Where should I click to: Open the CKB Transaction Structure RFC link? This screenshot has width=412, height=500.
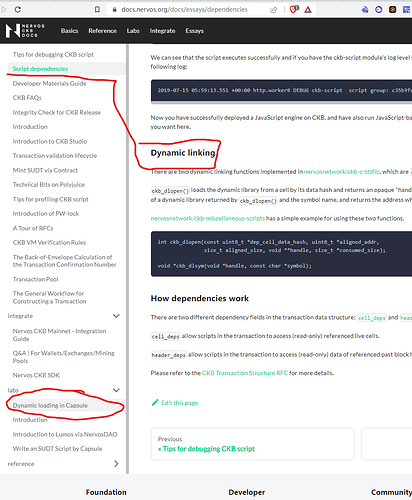[x=245, y=373]
